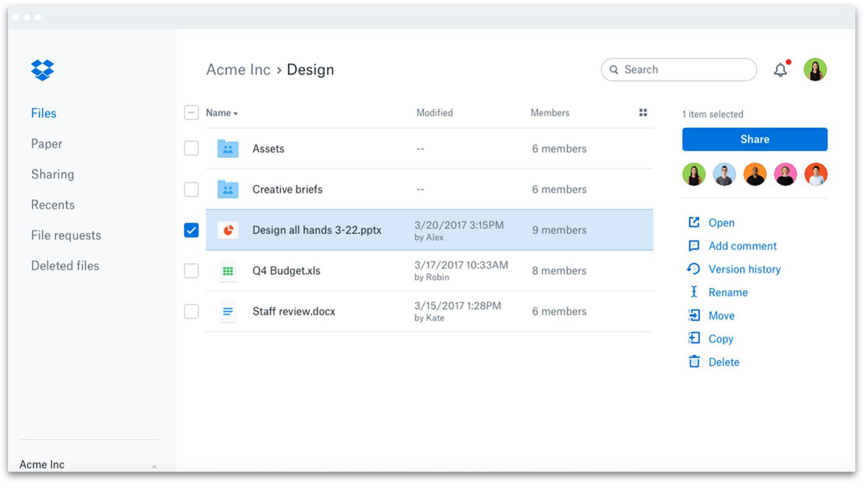This screenshot has width=868, height=489.
Task: Click the Dropbox logo in the sidebar
Action: (41, 69)
